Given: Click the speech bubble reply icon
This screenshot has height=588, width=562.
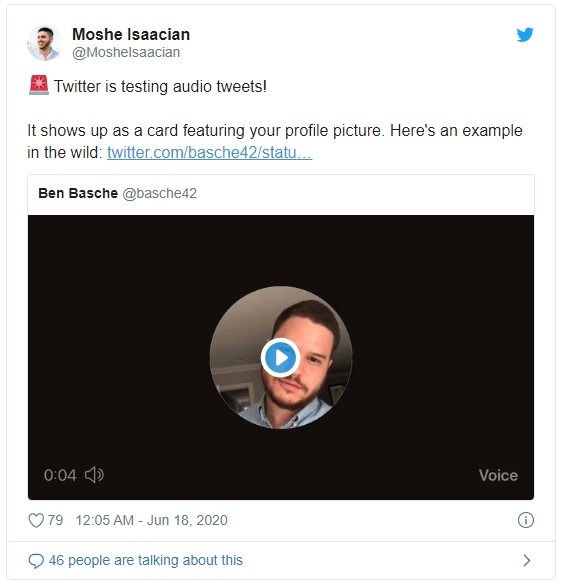Looking at the screenshot, I should coord(36,561).
